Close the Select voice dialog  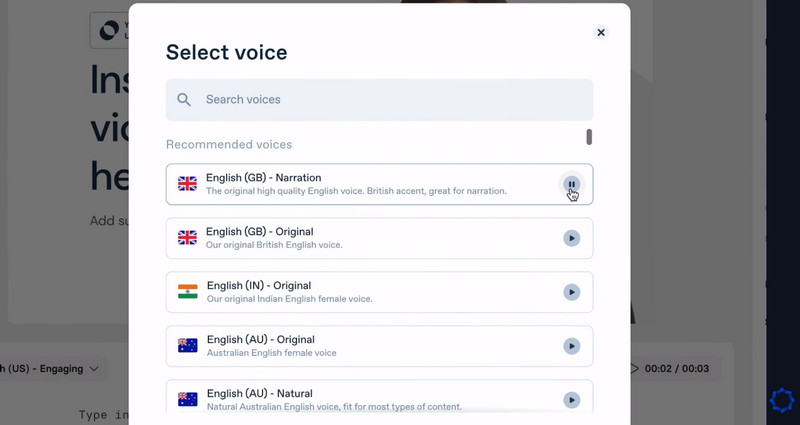point(601,32)
